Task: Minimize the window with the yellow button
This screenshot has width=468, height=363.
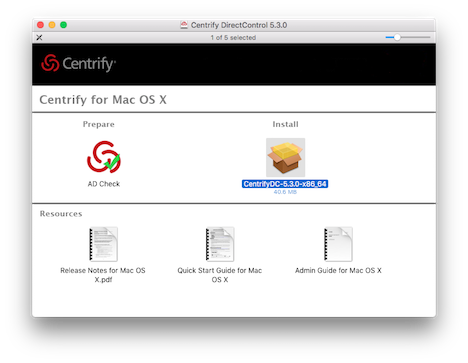Action: (x=52, y=25)
